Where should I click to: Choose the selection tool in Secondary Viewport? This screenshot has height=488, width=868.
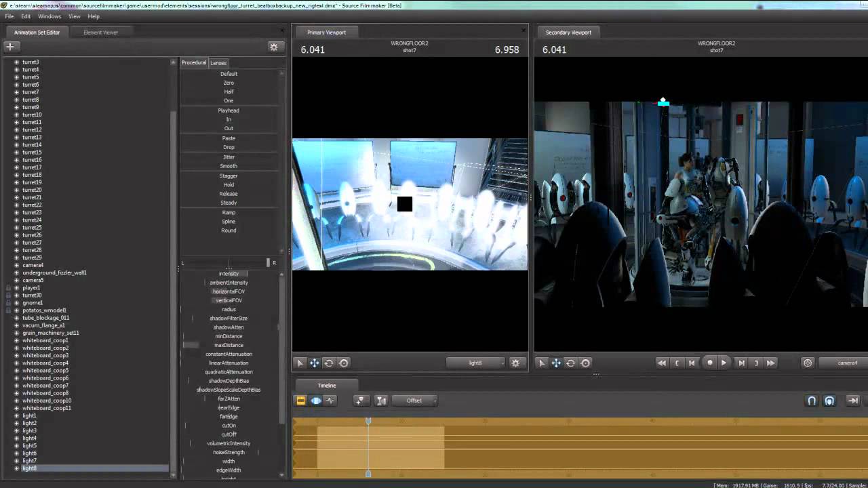pyautogui.click(x=541, y=363)
